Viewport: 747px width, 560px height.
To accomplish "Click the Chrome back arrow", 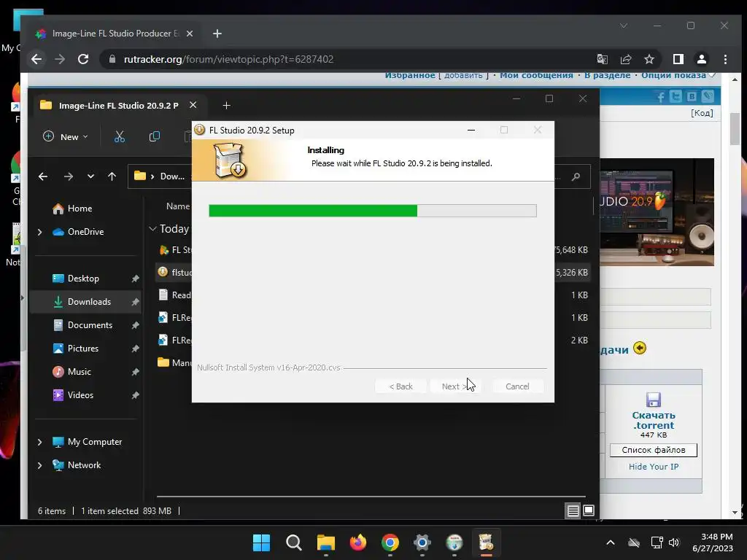I will pos(36,59).
